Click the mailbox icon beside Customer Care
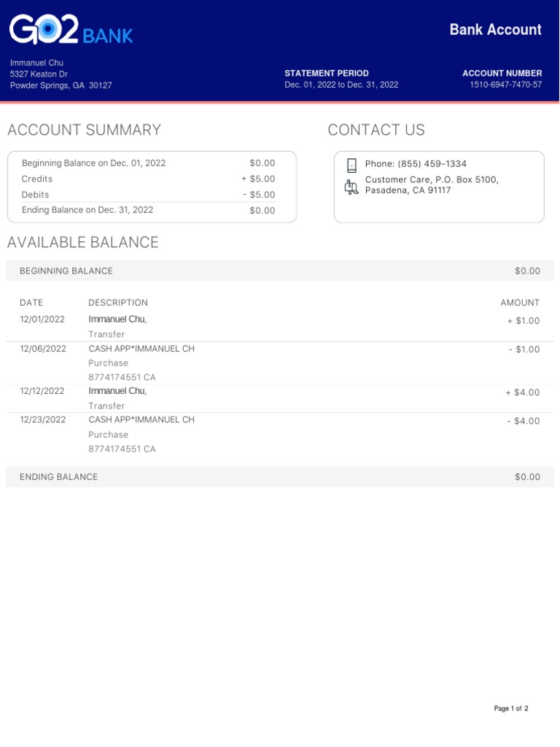The height and width of the screenshot is (747, 560). coord(351,187)
